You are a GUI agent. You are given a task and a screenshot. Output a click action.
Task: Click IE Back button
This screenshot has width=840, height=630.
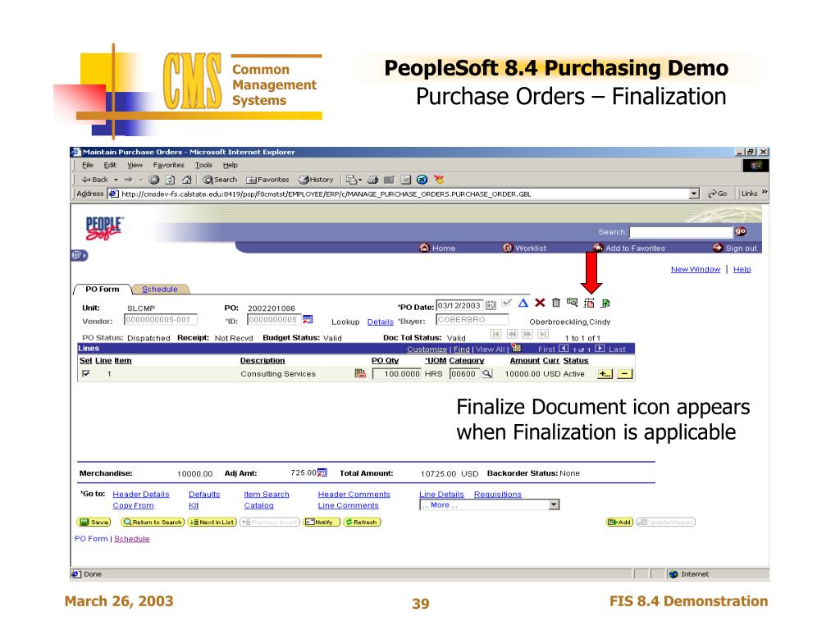(95, 180)
